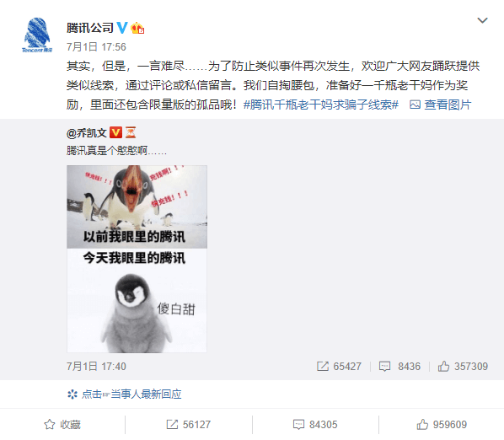Click 查看图片 to view picture
This screenshot has height=440, width=504.
click(440, 105)
